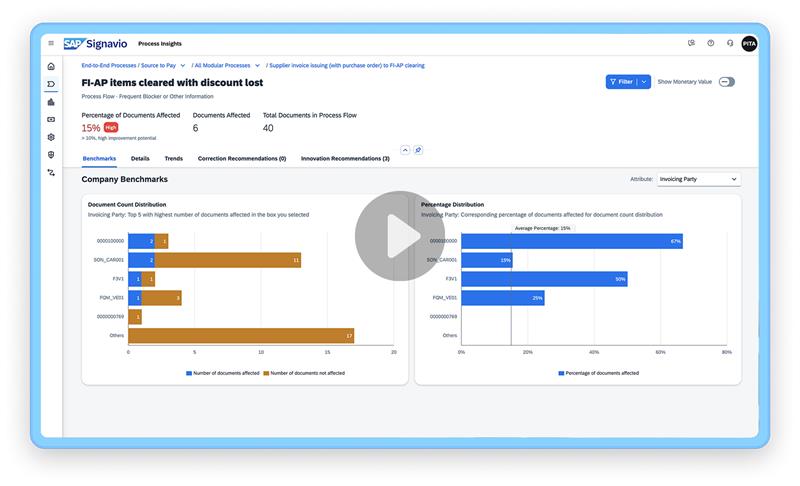Switch to the Trends tab
800x486 pixels.
(173, 158)
